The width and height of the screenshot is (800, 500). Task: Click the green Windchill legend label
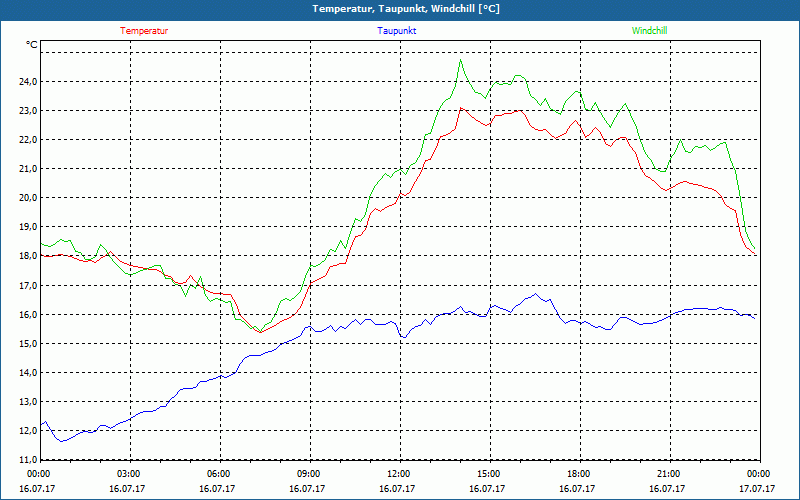point(649,31)
